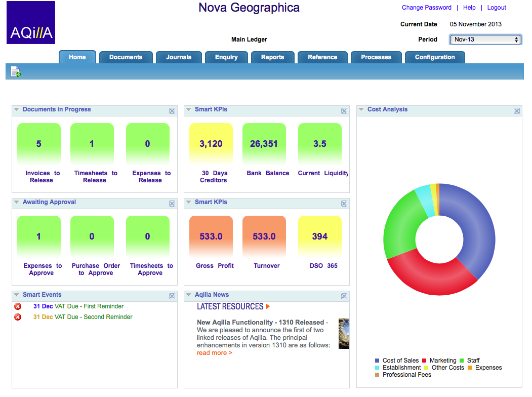Viewport: 532px width, 397px height.
Task: Collapse the Cost Analysis panel
Action: 360,109
